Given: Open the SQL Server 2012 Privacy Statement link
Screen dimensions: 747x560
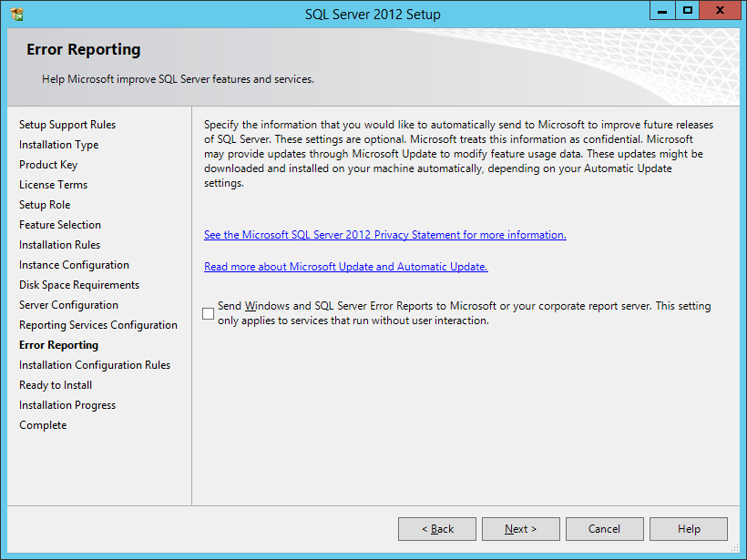Looking at the screenshot, I should (384, 234).
